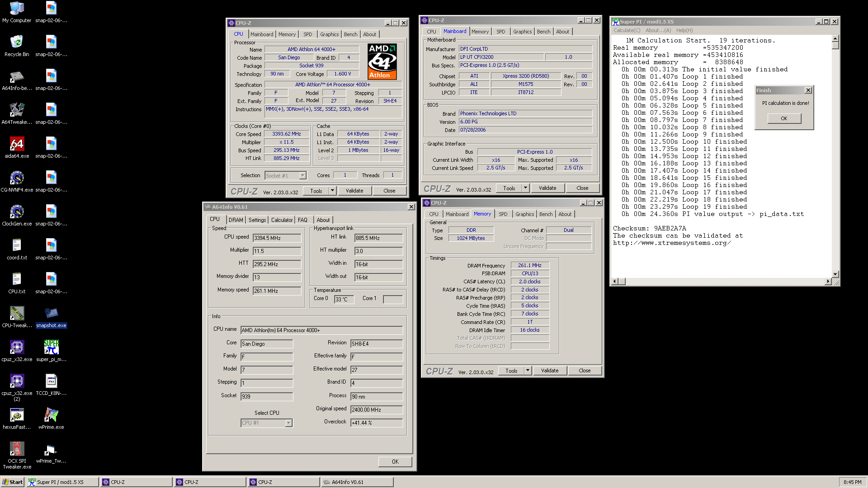
Task: Open the My Computer desktop icon
Action: point(17,12)
